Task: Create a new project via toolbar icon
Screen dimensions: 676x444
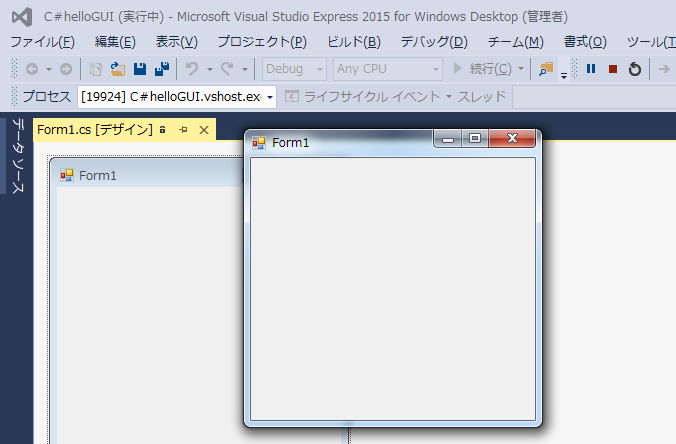Action: point(95,69)
